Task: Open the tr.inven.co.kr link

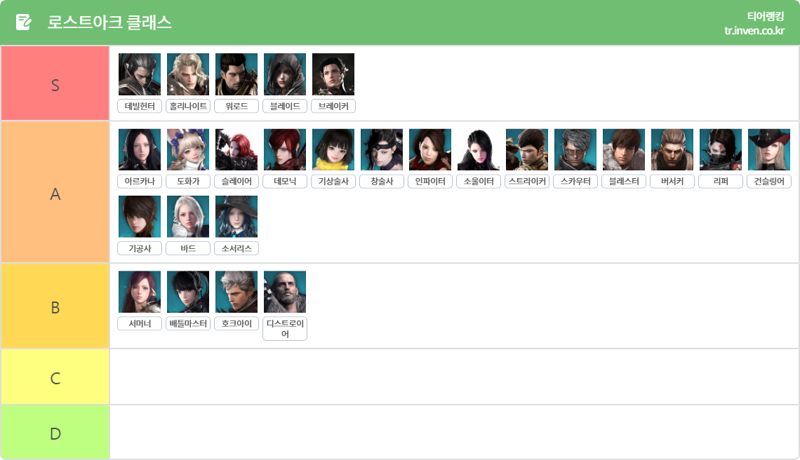Action: click(x=754, y=31)
